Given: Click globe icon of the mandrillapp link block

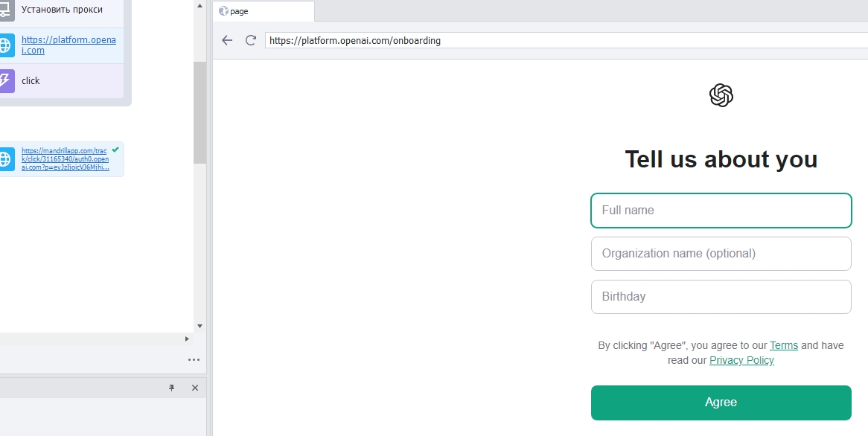Looking at the screenshot, I should tap(6, 159).
